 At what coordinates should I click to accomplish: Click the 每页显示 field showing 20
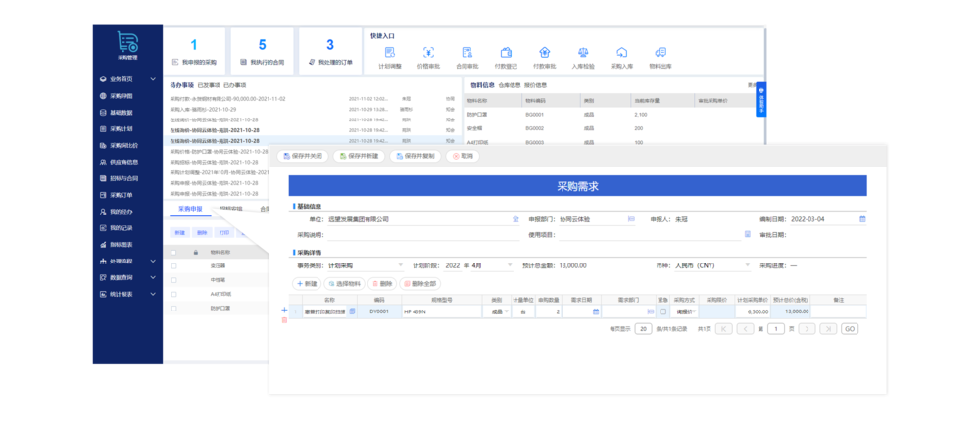coord(643,329)
